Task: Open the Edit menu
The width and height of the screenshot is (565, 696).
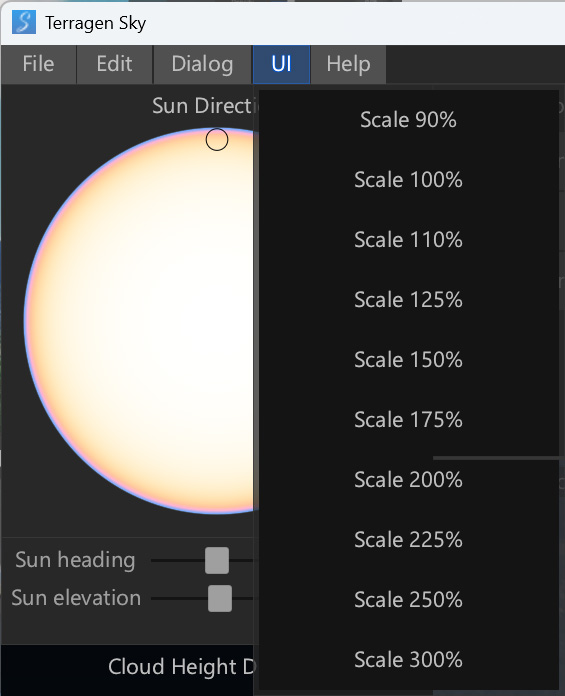Action: click(x=115, y=64)
